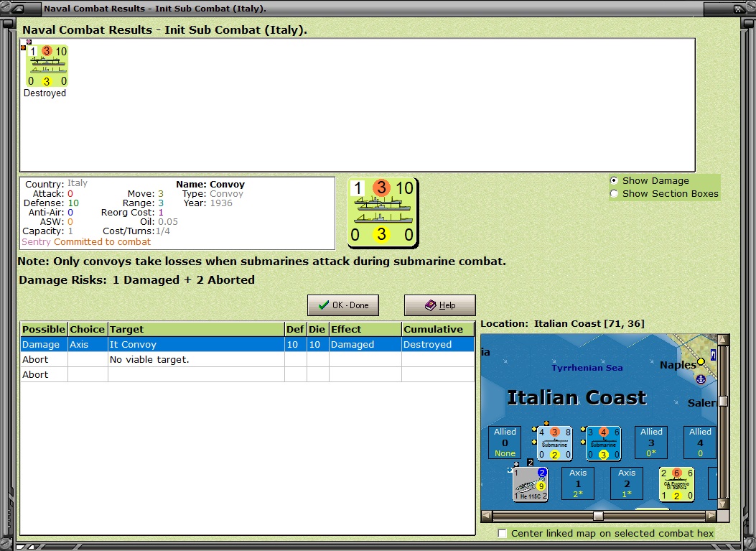The height and width of the screenshot is (551, 756).
Task: Select the light blue Submarine counter 4-3-8
Action: pos(555,443)
